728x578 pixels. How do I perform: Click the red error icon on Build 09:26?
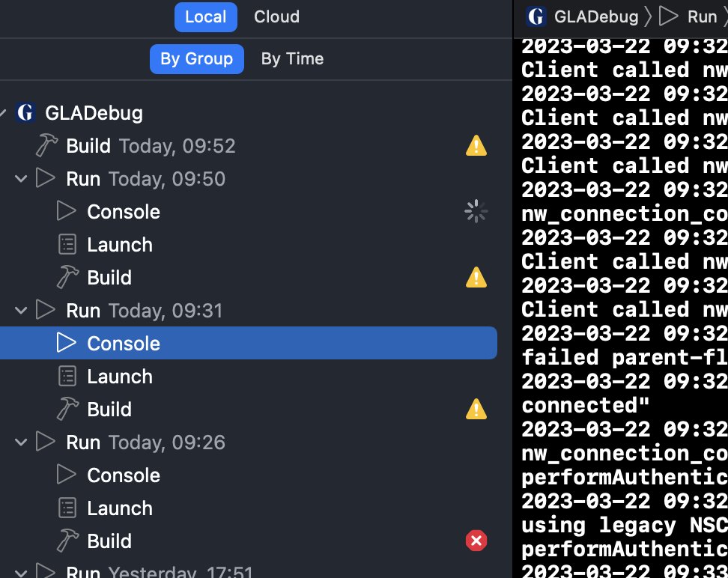(476, 541)
